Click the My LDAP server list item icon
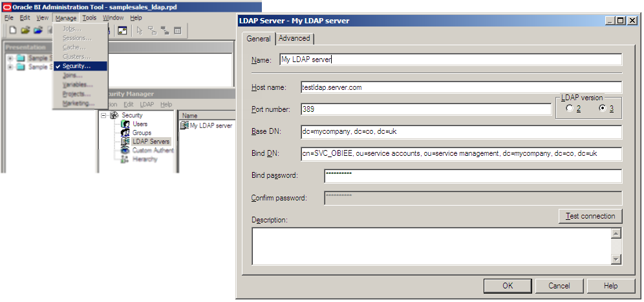 (x=184, y=125)
